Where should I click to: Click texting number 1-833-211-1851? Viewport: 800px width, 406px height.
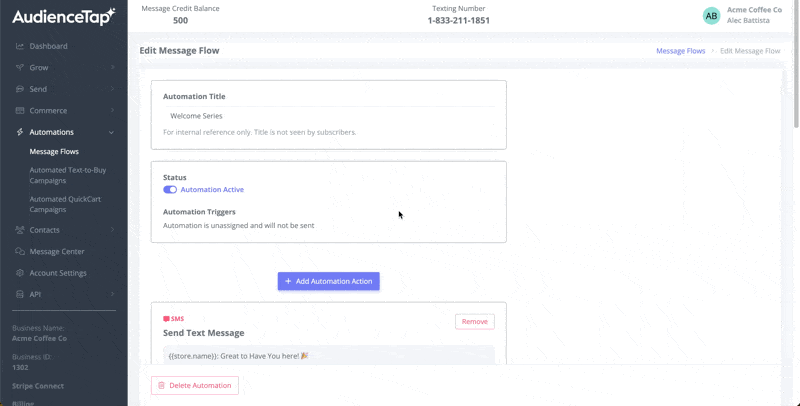(459, 20)
